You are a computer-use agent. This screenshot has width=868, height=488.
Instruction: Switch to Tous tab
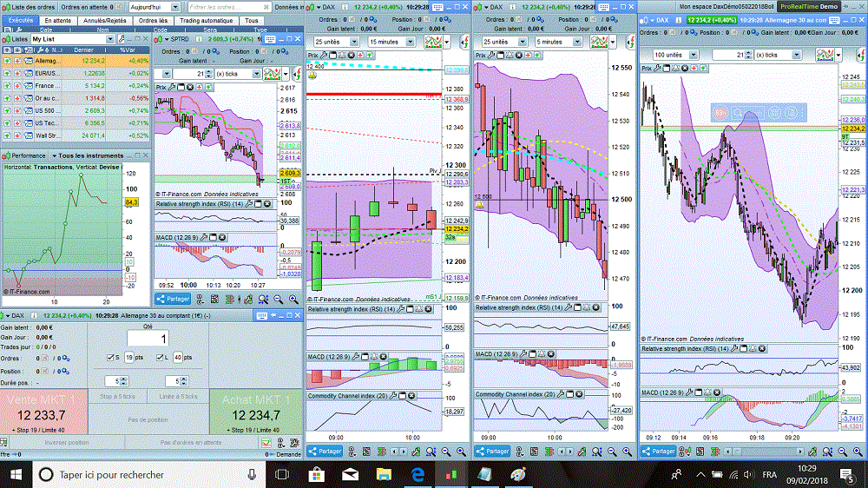(252, 21)
